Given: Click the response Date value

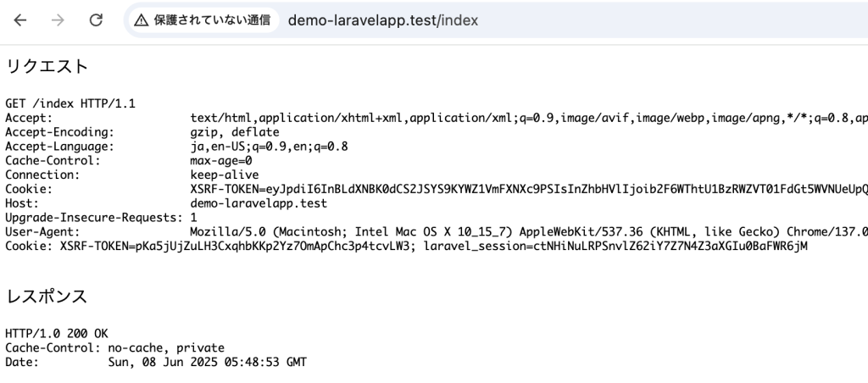Looking at the screenshot, I should click(x=208, y=363).
